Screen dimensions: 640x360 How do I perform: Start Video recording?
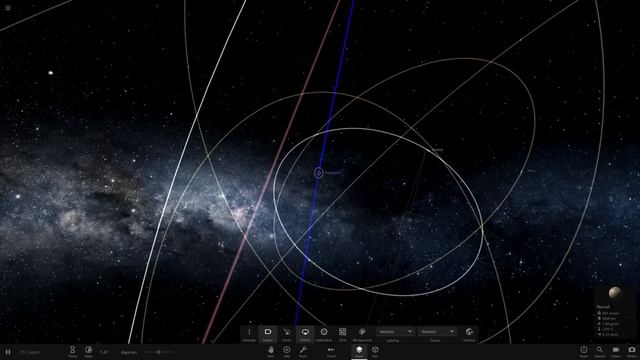[616, 351]
